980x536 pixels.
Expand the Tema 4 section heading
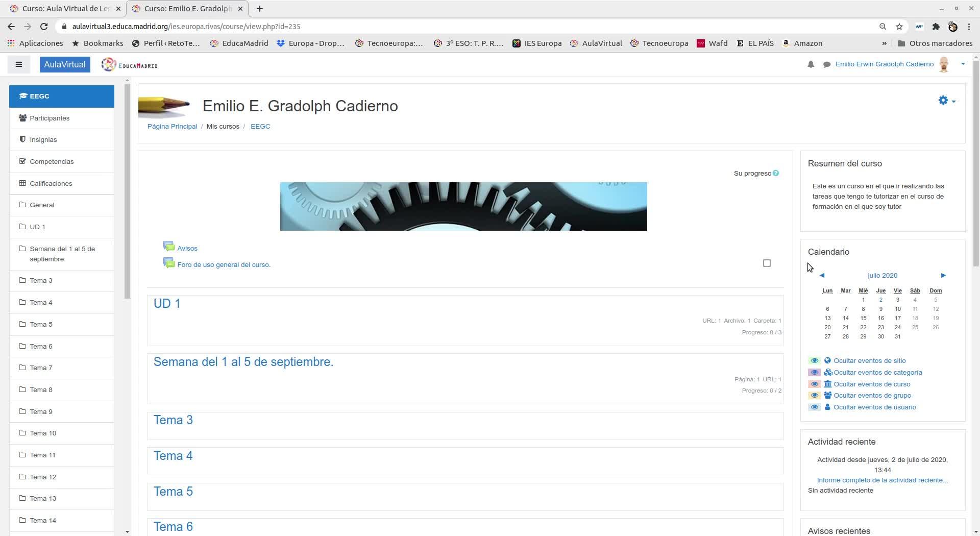click(173, 456)
